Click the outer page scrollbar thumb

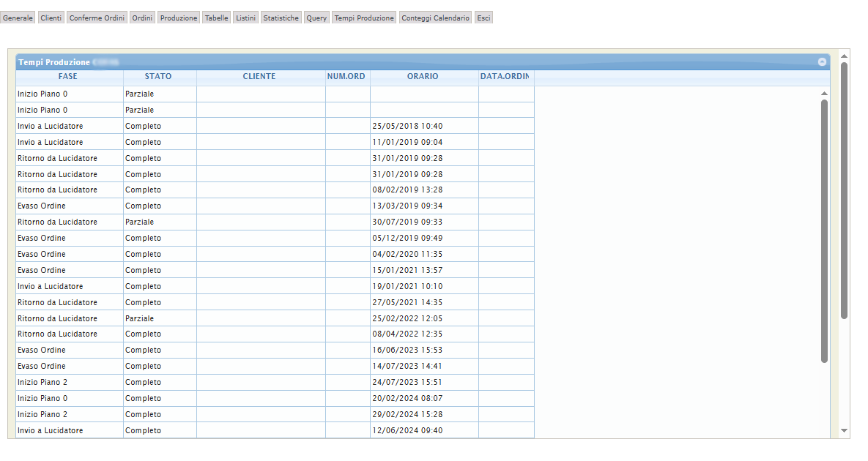pyautogui.click(x=845, y=190)
